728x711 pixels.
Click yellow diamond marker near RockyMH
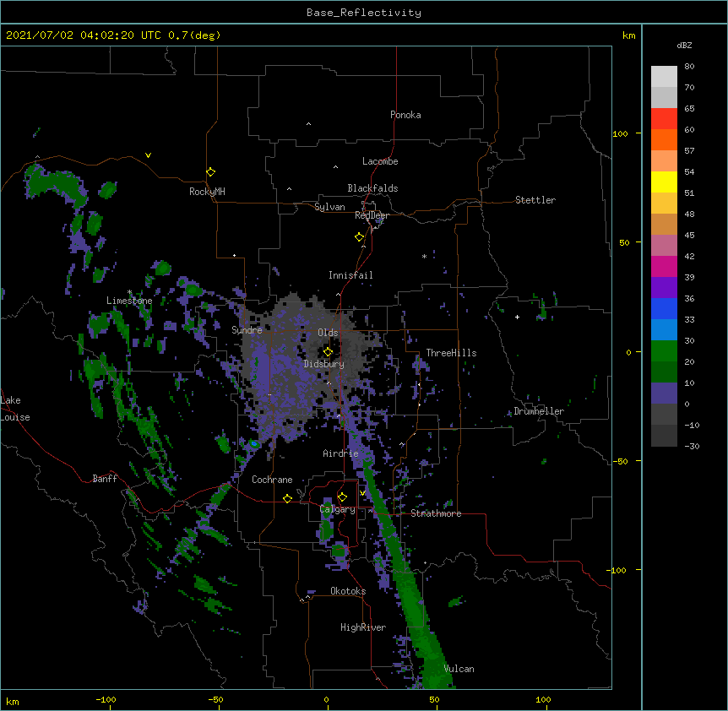(211, 171)
